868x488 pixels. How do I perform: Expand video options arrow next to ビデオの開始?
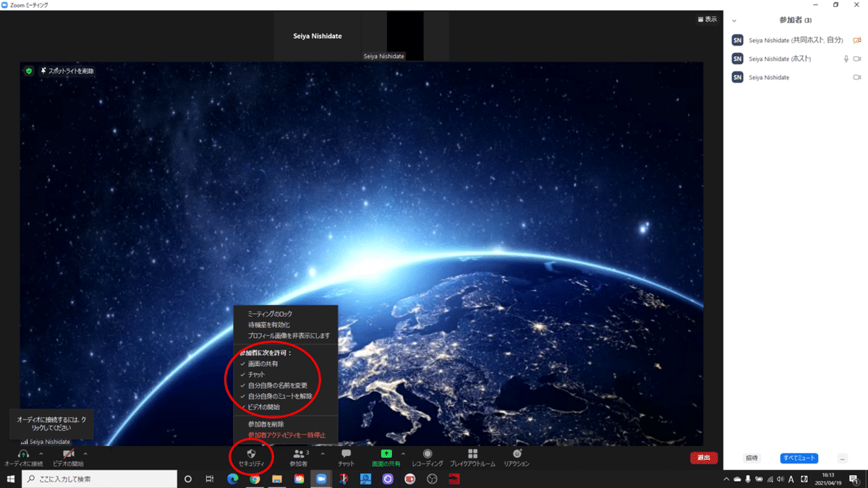click(x=85, y=454)
